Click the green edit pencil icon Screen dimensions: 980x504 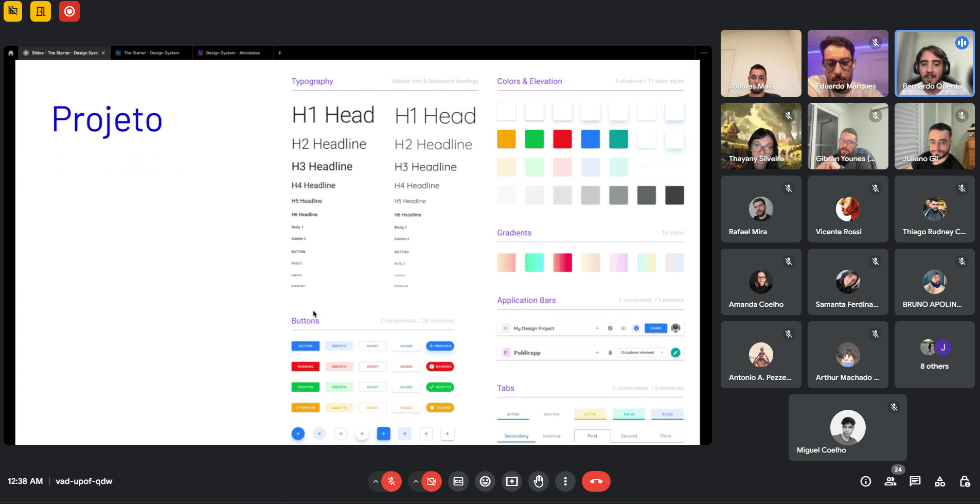675,353
